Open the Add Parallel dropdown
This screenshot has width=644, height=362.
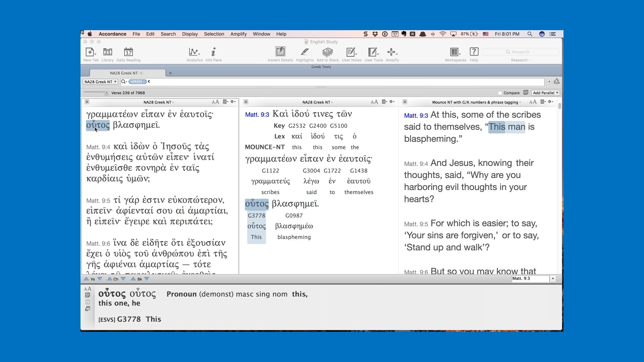(546, 93)
